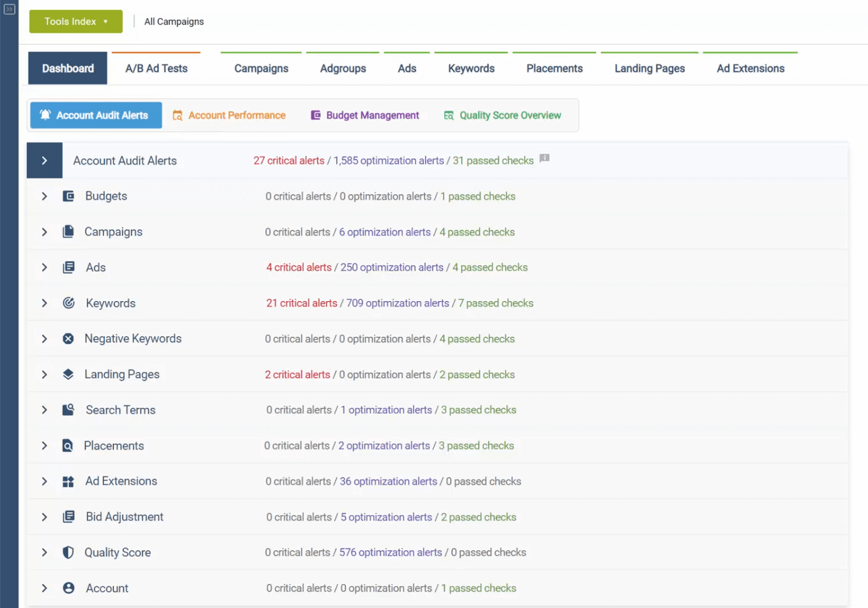Click the Landing Pages layers icon

pos(68,374)
